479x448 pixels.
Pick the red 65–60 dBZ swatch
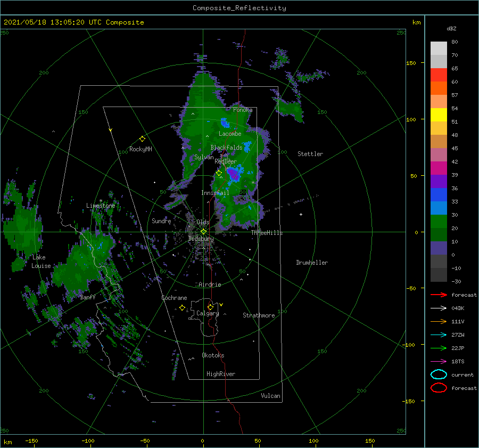pos(439,75)
